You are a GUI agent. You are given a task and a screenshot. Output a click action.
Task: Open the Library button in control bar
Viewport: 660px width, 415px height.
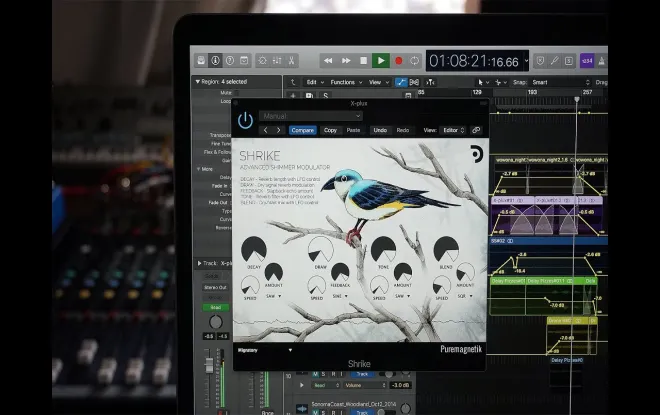[201, 61]
